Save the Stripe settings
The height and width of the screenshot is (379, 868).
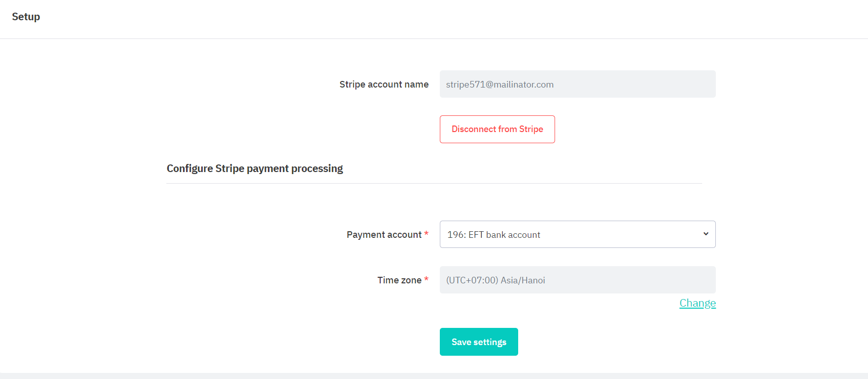point(479,342)
